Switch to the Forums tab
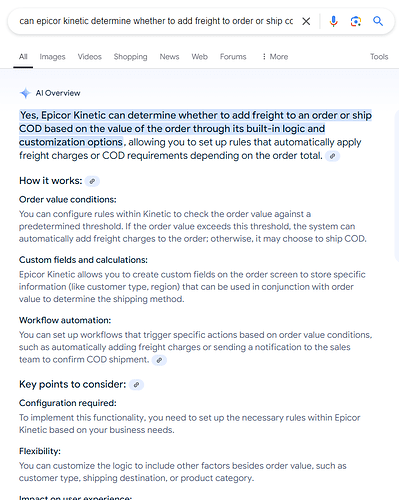 (233, 57)
